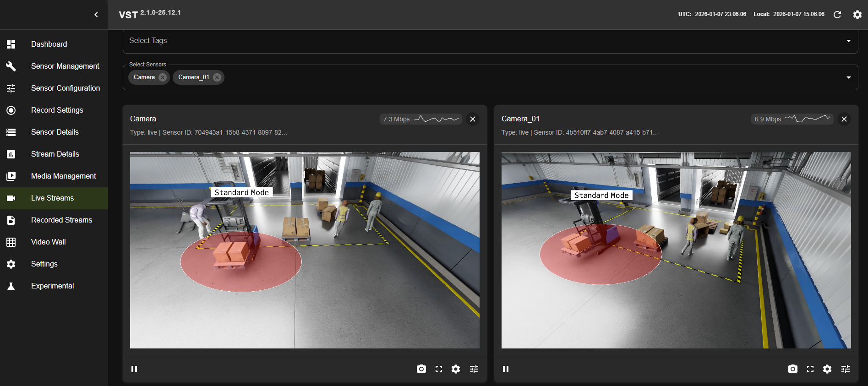Expand the Select Sensors dropdown arrow
The height and width of the screenshot is (386, 868).
848,77
